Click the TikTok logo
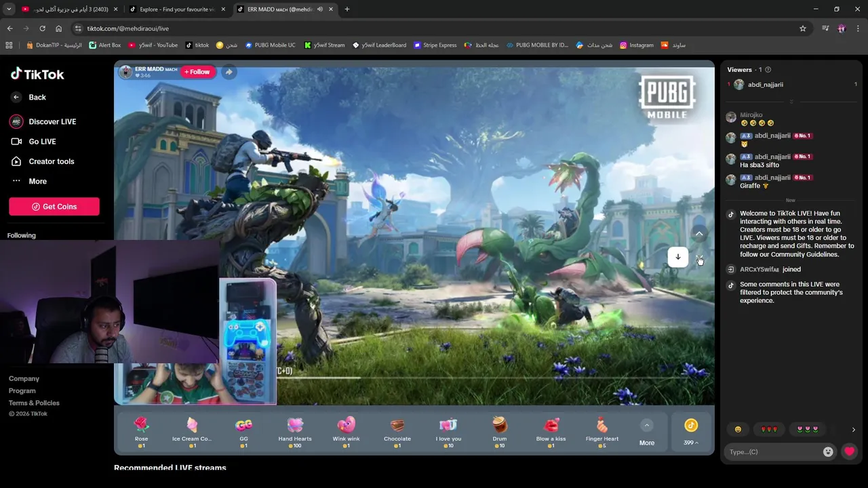868x488 pixels. (x=37, y=74)
